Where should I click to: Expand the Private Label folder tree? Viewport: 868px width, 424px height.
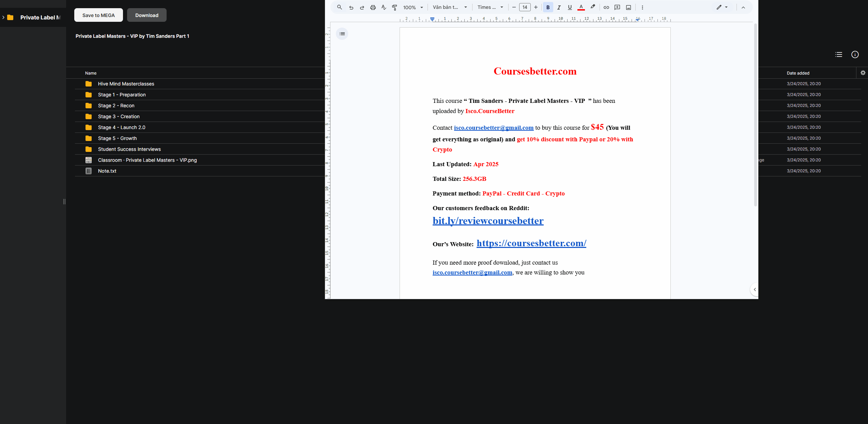3,17
